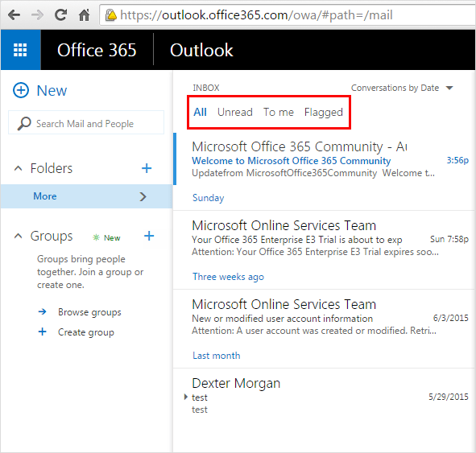Click Attention: A user account was created preview
This screenshot has width=476, height=453.
click(314, 331)
